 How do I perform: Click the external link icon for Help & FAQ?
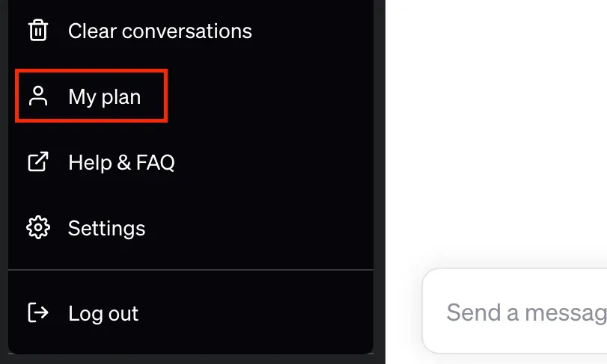(38, 161)
